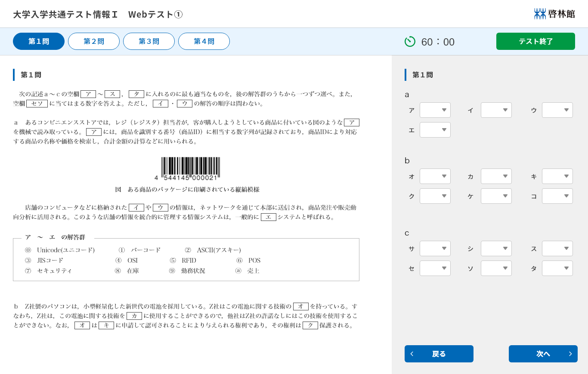Screen dimensions: 588x374
Task: Click the timer clock icon
Action: coord(410,42)
